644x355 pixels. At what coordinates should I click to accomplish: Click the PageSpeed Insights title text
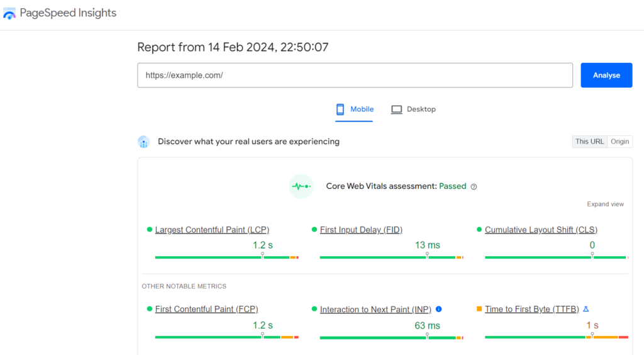pyautogui.click(x=68, y=13)
